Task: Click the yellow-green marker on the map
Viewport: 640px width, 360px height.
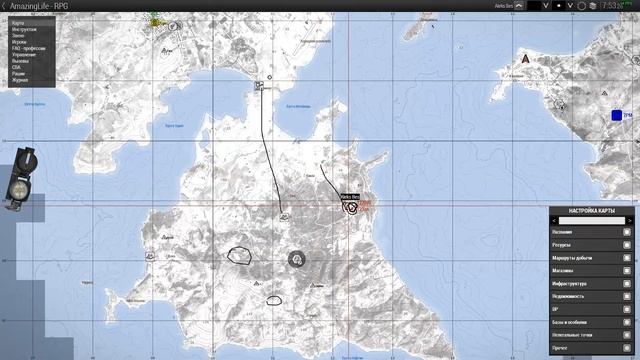Action: [x=155, y=22]
